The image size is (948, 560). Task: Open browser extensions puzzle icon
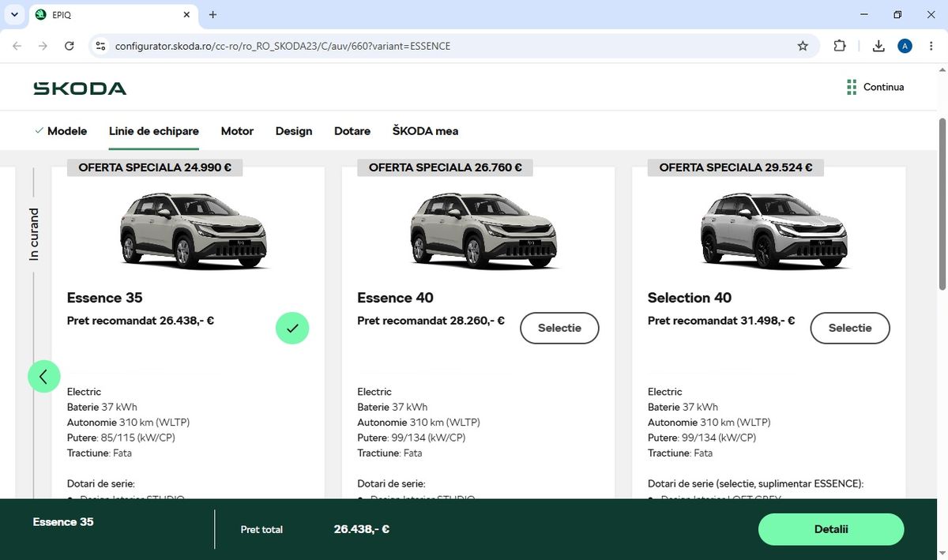[x=840, y=46]
